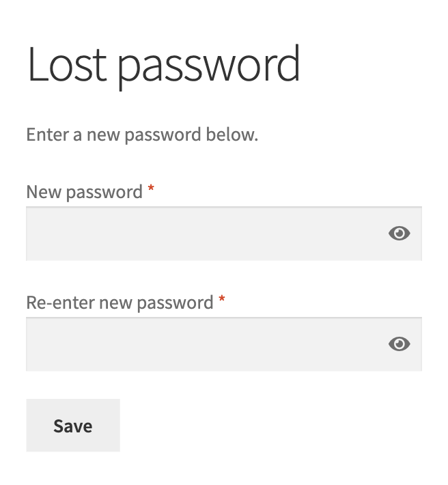Toggle visibility of the Re-enter new password field
Image resolution: width=448 pixels, height=485 pixels.
point(399,344)
